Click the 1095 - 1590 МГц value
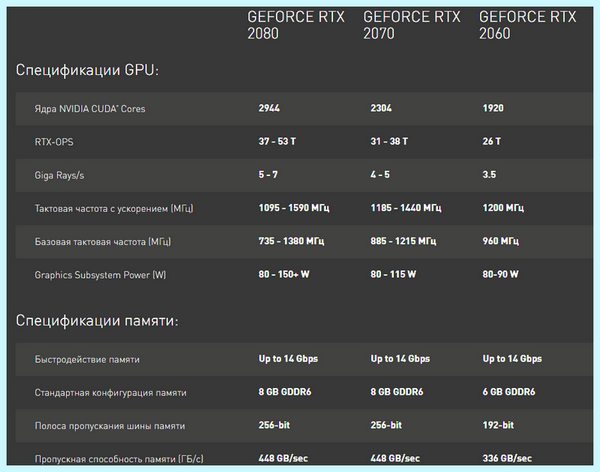The height and width of the screenshot is (472, 600). 294,208
